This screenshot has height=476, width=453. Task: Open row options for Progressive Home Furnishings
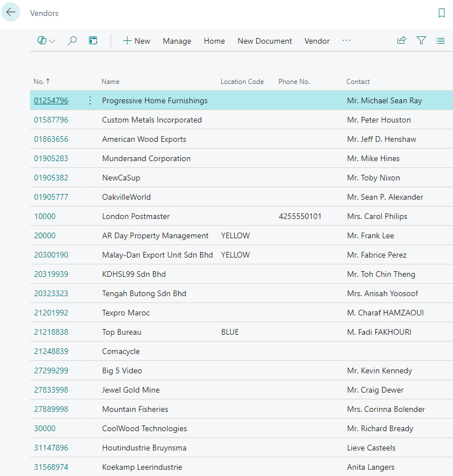pos(90,100)
